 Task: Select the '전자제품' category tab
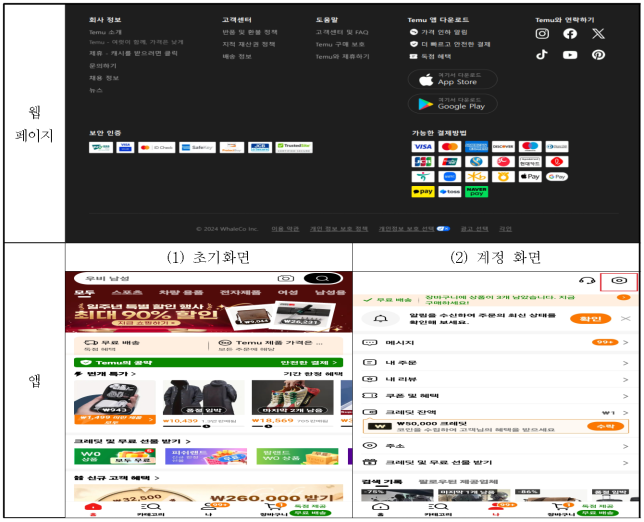click(240, 292)
